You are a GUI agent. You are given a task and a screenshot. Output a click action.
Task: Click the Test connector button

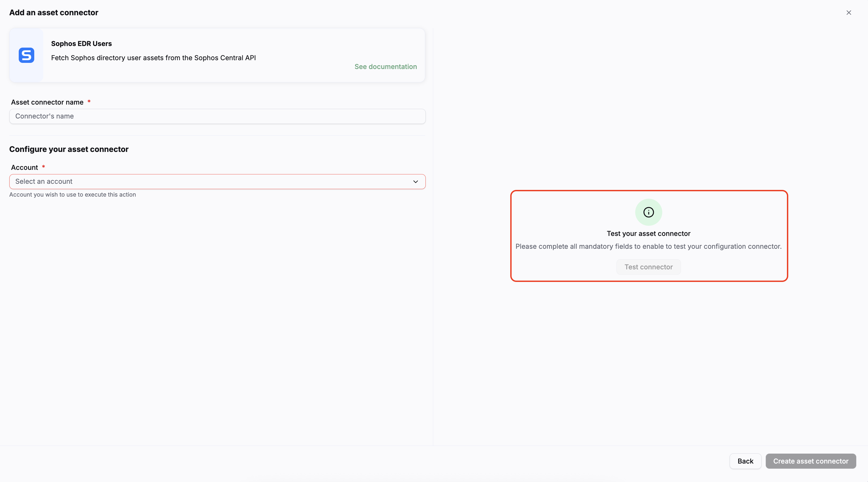[648, 267]
